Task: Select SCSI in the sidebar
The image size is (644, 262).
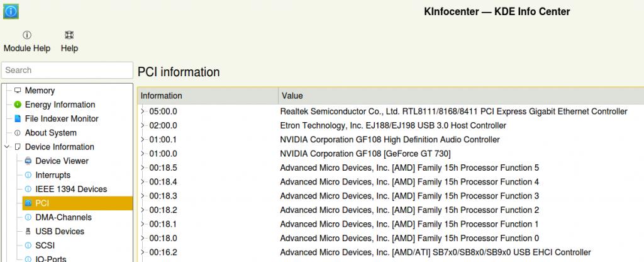Action: pos(46,246)
